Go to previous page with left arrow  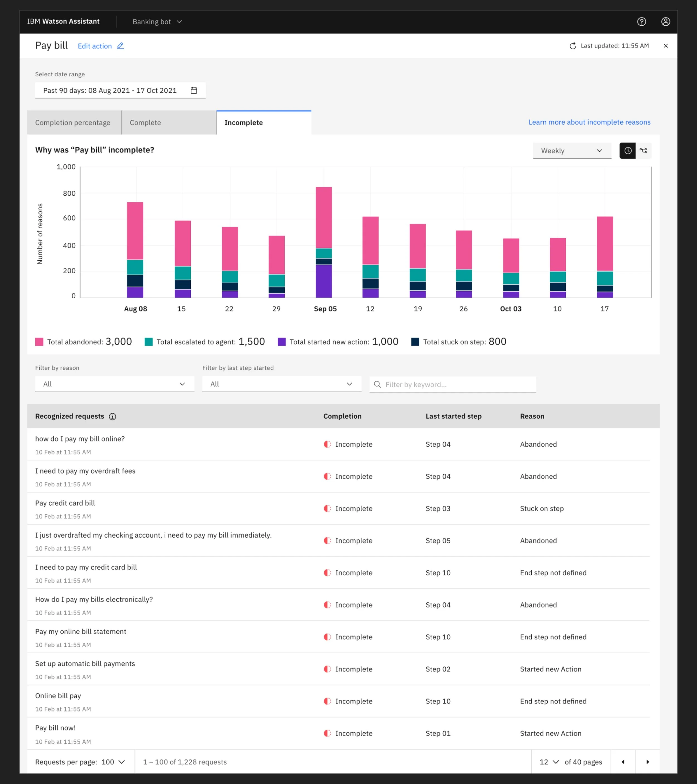click(623, 762)
